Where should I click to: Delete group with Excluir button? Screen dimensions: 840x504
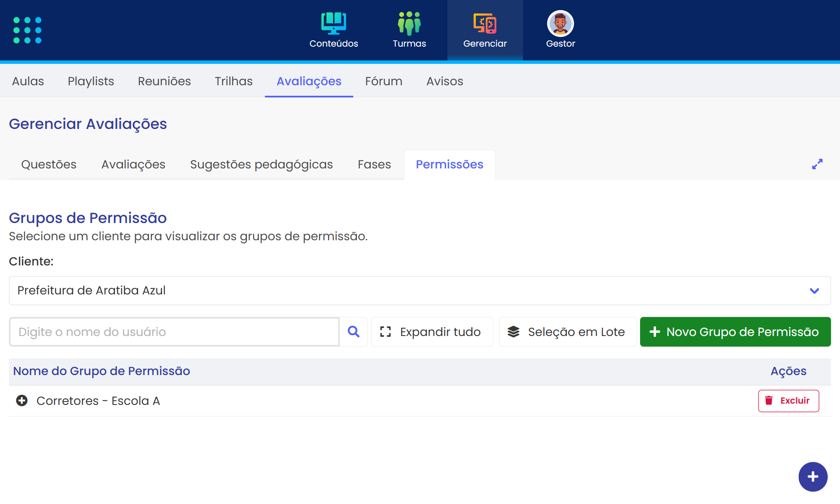click(788, 401)
